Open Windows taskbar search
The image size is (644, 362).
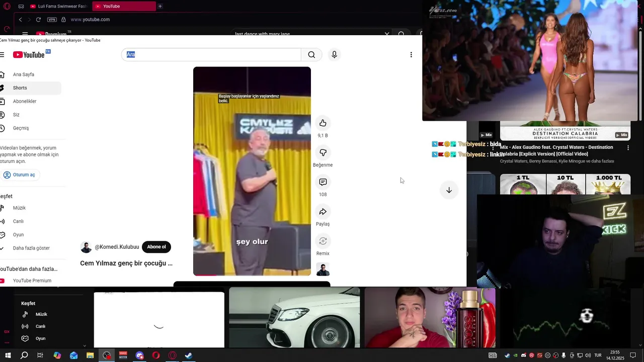24,355
